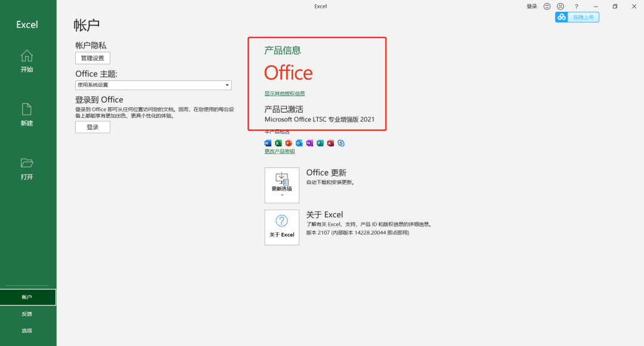The height and width of the screenshot is (346, 644).
Task: Click the green Excel app icon
Action: (x=278, y=143)
